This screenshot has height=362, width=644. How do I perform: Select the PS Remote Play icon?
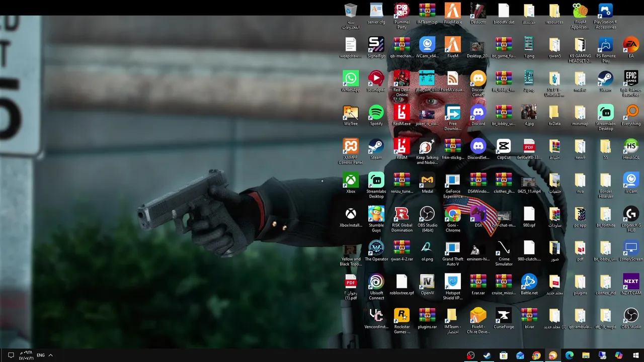605,50
